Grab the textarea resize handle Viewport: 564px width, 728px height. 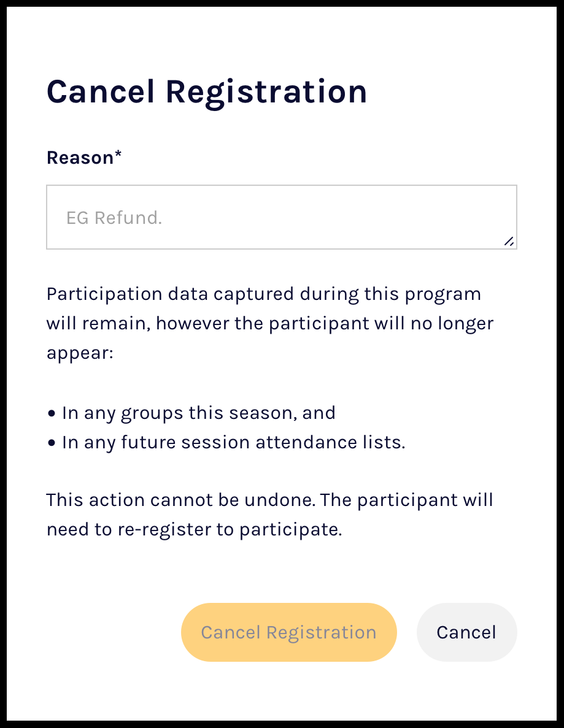click(509, 242)
